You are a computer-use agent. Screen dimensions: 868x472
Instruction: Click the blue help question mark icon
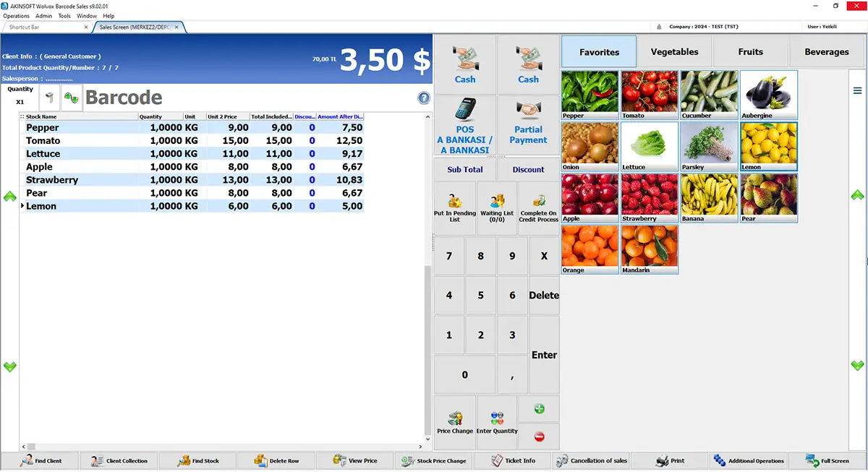point(424,98)
